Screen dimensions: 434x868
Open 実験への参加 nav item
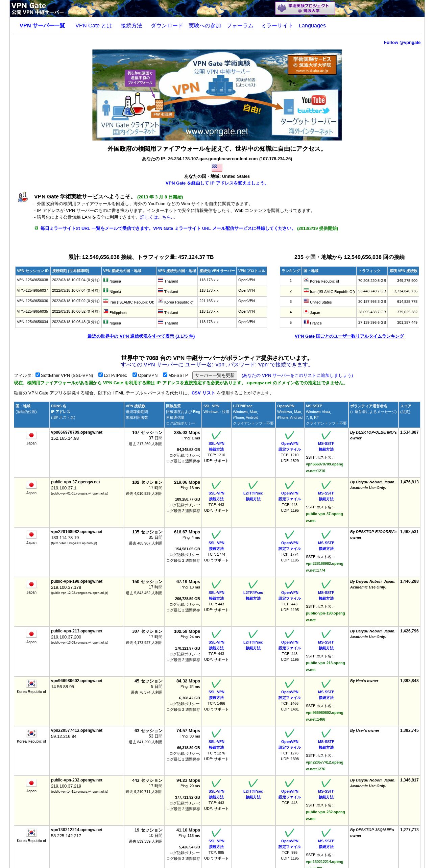pos(205,26)
